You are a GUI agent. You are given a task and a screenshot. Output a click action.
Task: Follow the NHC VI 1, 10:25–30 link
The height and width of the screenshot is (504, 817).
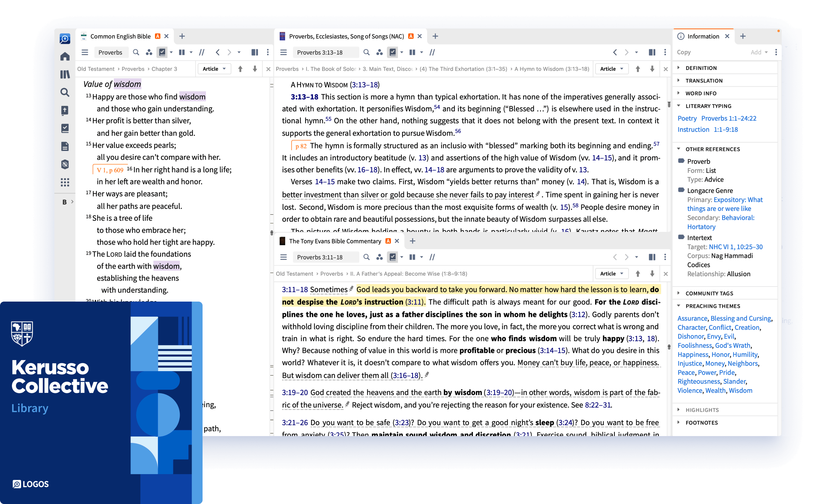pos(736,247)
